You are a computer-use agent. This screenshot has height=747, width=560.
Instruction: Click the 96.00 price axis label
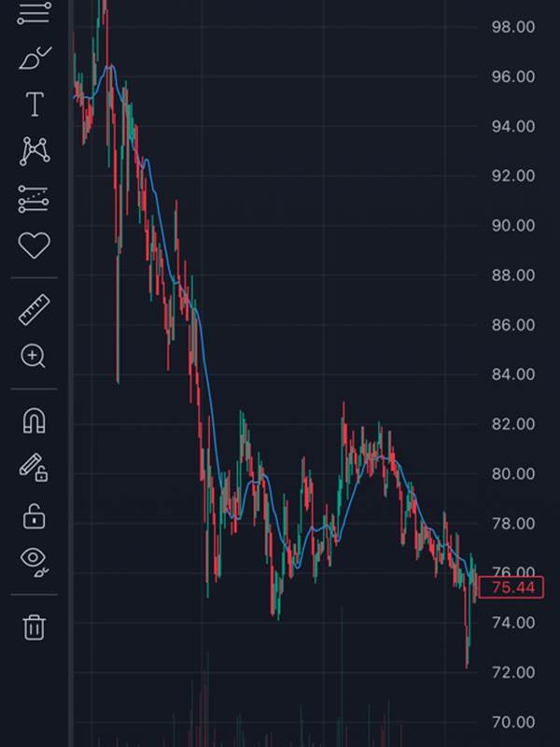tap(513, 77)
